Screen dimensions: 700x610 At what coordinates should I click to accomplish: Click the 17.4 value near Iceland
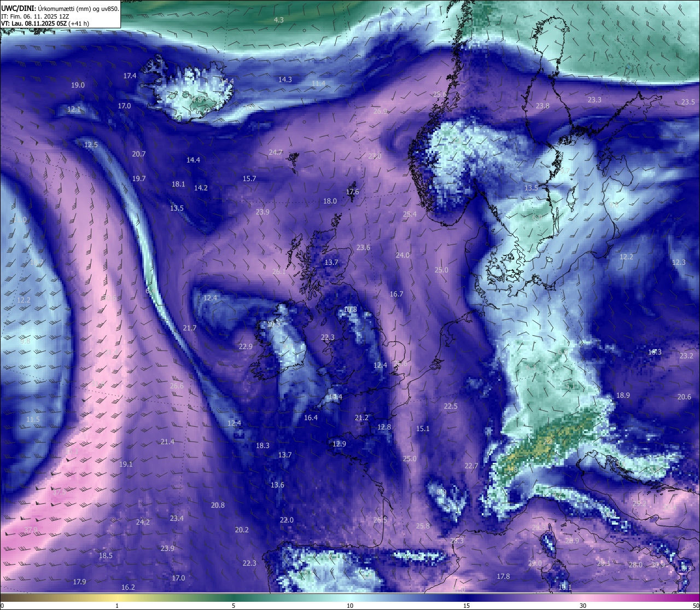point(130,76)
